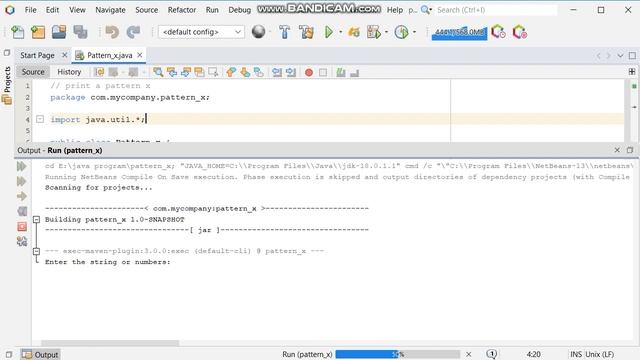
Task: Click the Build Project hammer icon
Action: click(x=284, y=32)
